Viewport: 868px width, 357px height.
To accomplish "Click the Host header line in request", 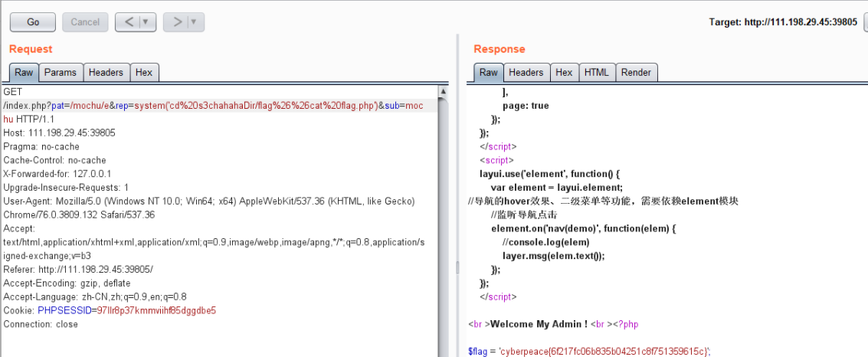I will (59, 133).
